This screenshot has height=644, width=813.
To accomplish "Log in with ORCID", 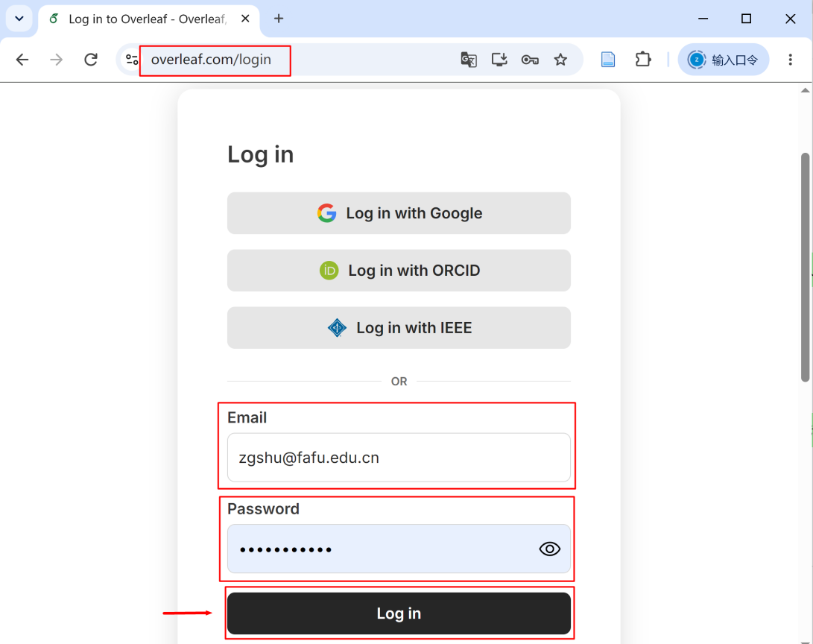I will click(399, 270).
